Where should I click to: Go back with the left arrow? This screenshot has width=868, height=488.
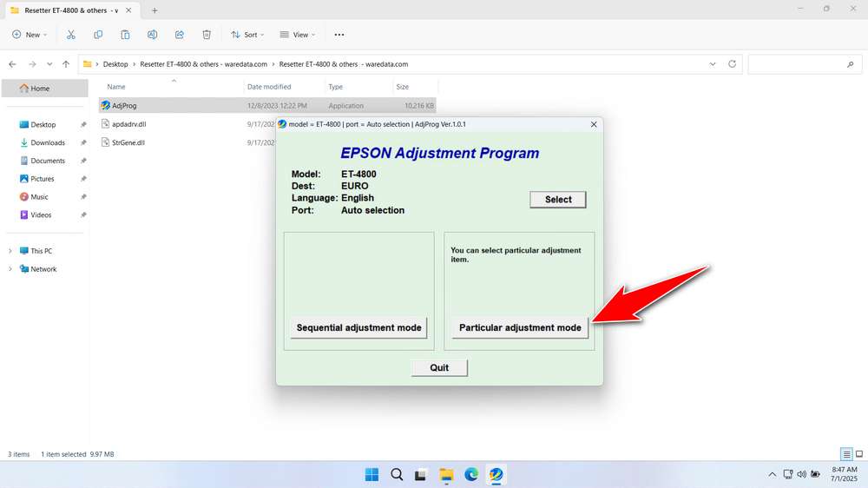pyautogui.click(x=13, y=64)
